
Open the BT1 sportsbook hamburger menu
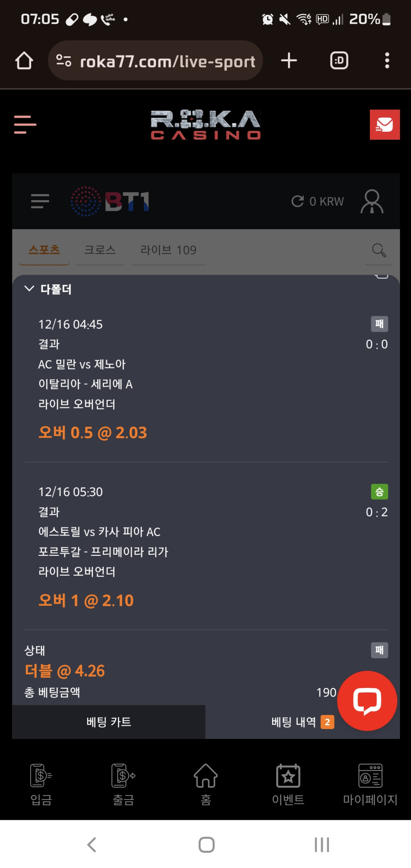coord(40,201)
